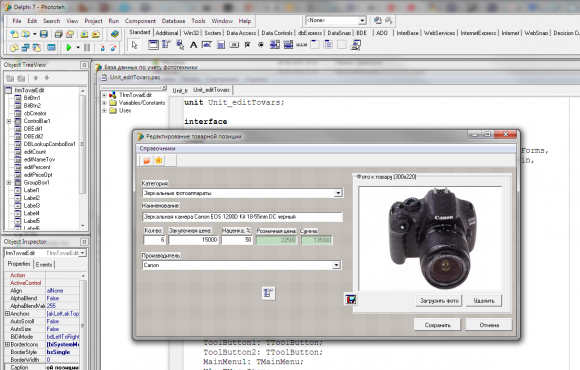Open the Категория combo box dropdown
Image resolution: width=580 pixels, height=370 pixels.
[338, 193]
